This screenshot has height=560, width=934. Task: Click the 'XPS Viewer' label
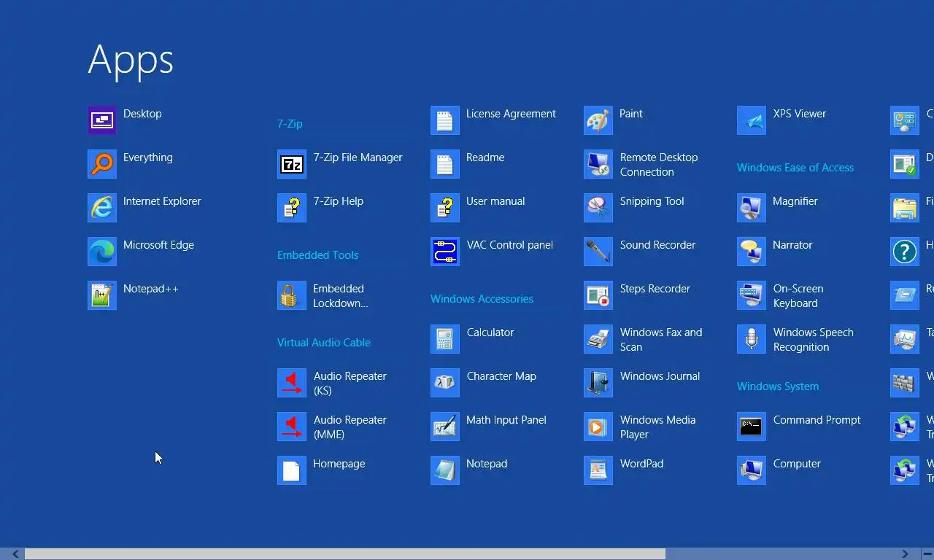click(x=800, y=114)
